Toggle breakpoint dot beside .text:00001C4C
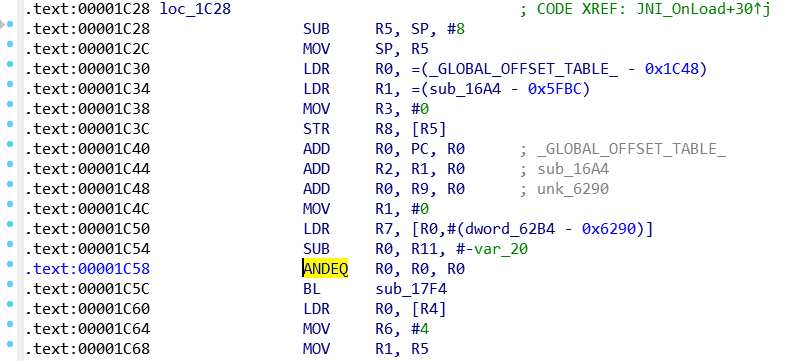This screenshot has height=361, width=793. 10,205
